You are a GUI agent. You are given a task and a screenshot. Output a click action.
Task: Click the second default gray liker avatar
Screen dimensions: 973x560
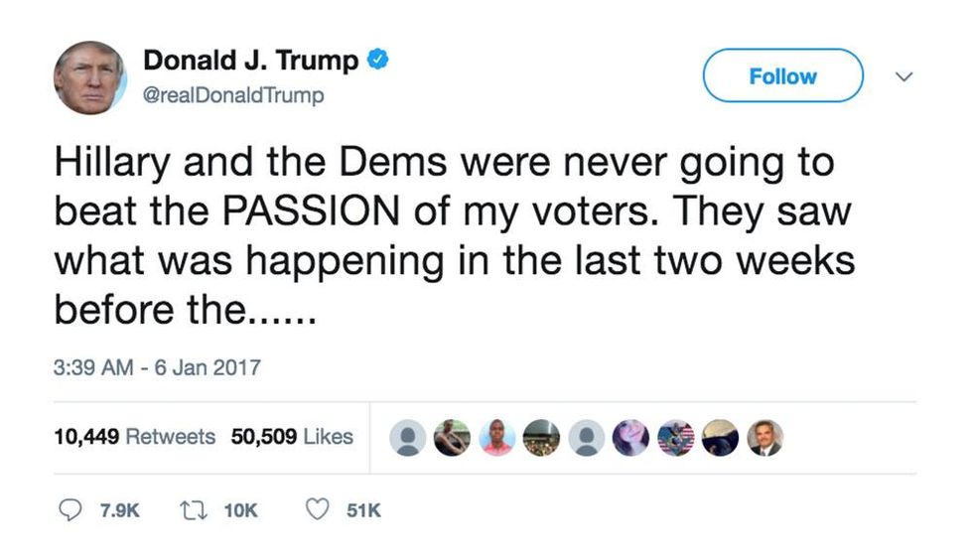[586, 437]
